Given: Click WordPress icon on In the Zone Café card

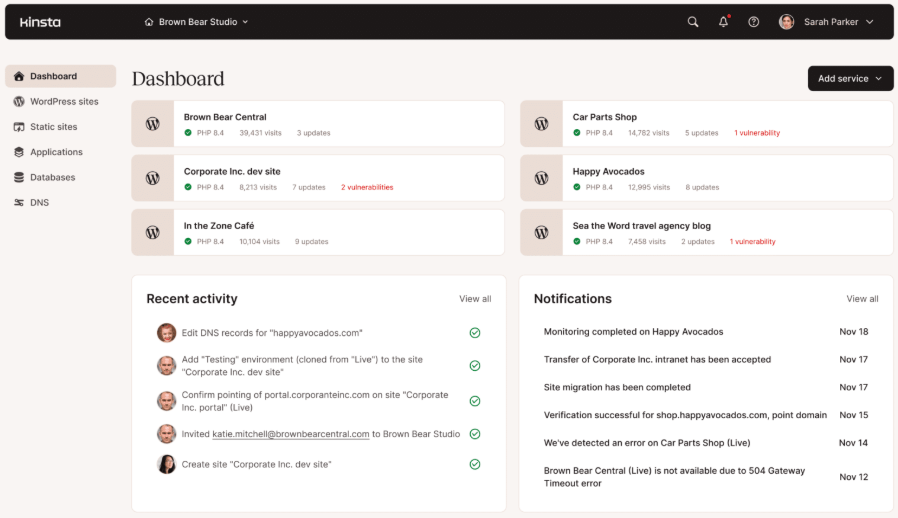Looking at the screenshot, I should point(152,233).
